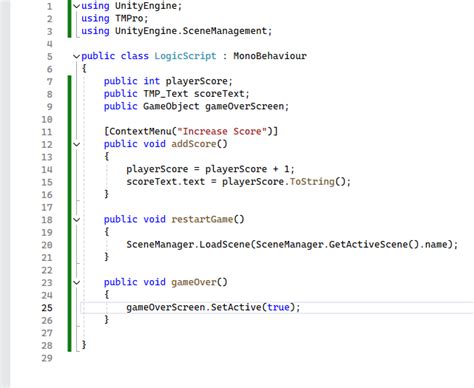Click the 'int' keyword on line 7
Screen dimensions: 474x388
[x=152, y=81]
